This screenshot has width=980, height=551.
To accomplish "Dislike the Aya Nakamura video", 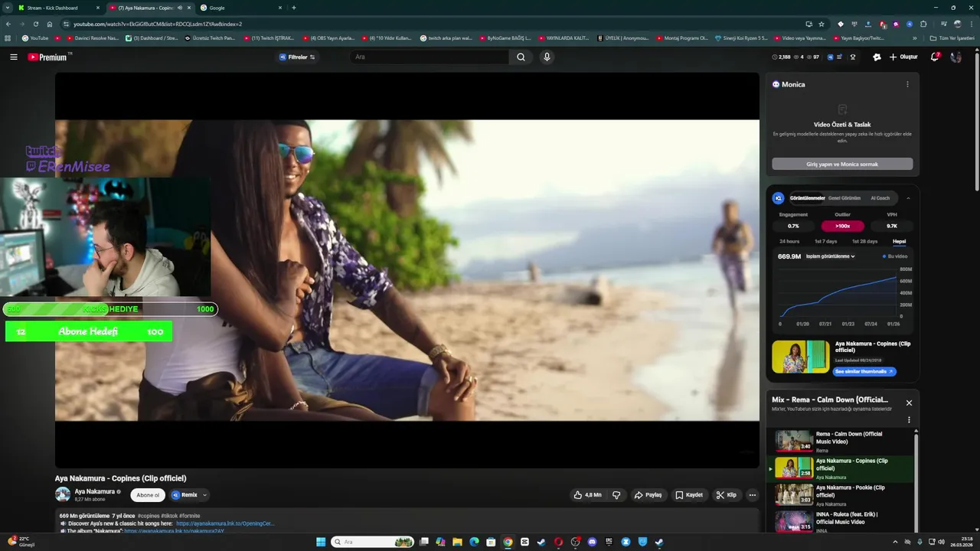I will pyautogui.click(x=616, y=495).
